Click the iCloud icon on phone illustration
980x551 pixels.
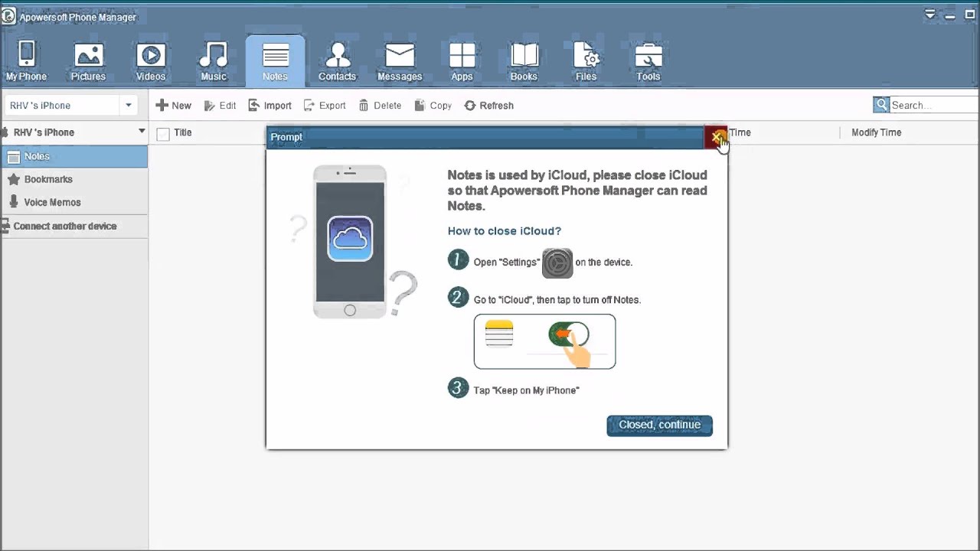350,239
